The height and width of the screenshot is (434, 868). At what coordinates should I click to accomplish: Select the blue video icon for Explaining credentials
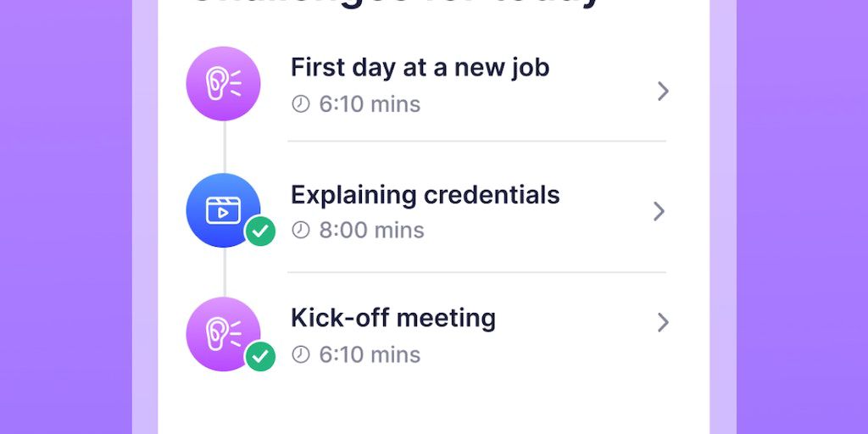click(x=223, y=209)
